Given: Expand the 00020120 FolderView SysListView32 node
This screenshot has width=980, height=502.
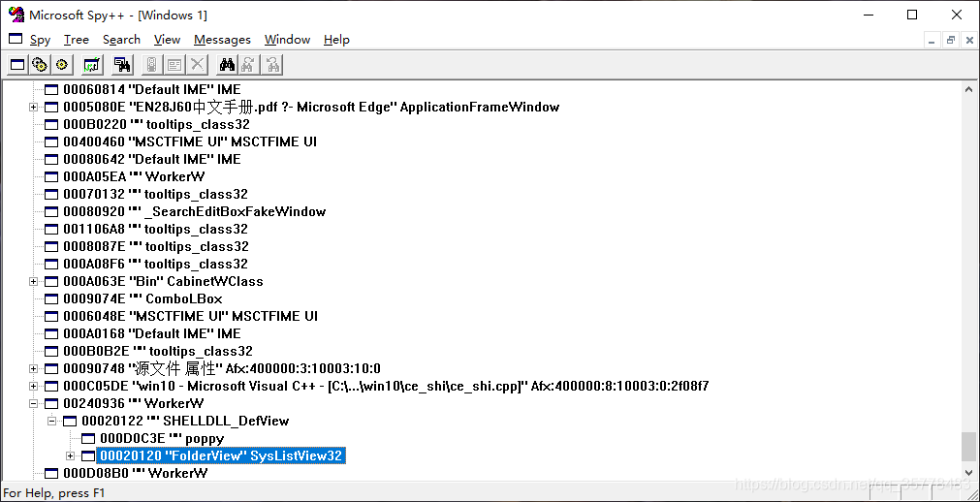Looking at the screenshot, I should 70,455.
